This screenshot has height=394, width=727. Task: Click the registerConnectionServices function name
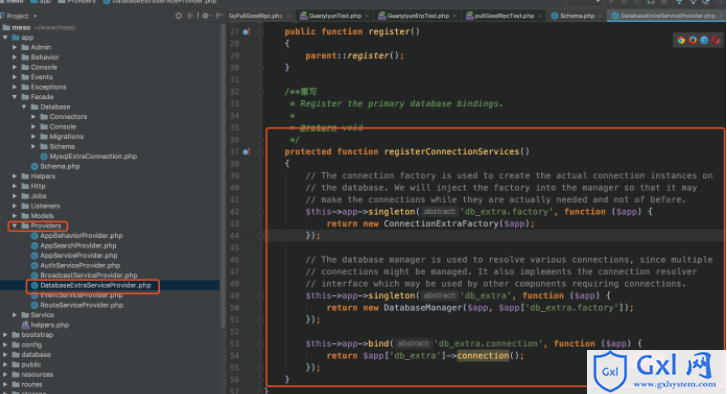click(452, 152)
